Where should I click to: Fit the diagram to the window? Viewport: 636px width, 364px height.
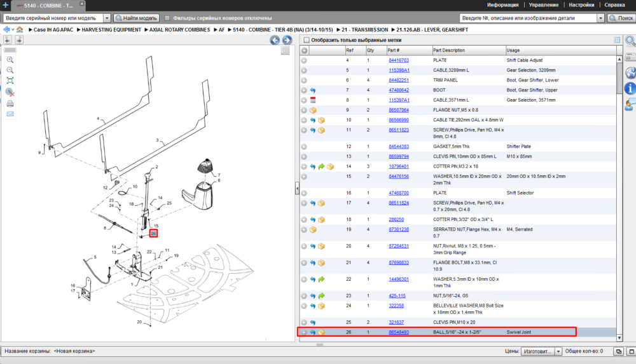coord(10,80)
